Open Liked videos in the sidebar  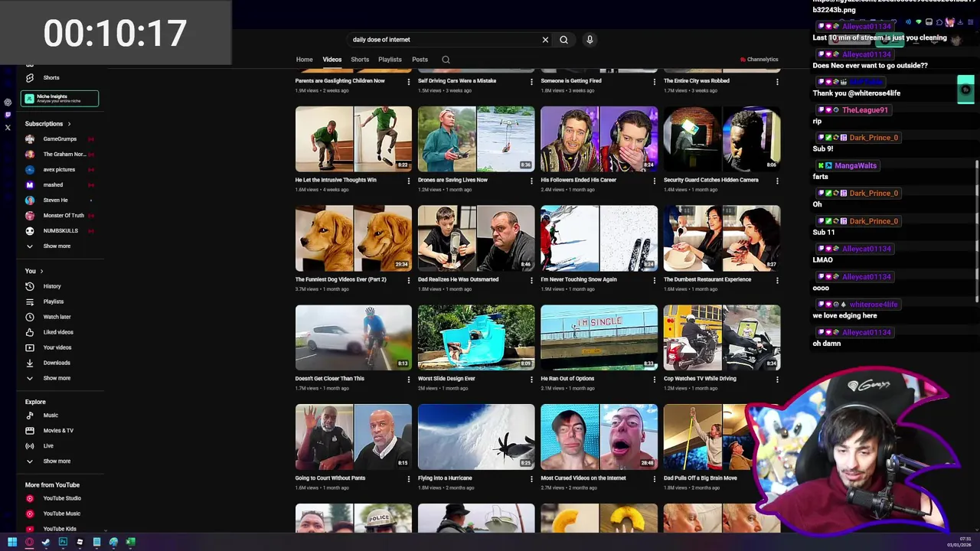[x=60, y=332]
